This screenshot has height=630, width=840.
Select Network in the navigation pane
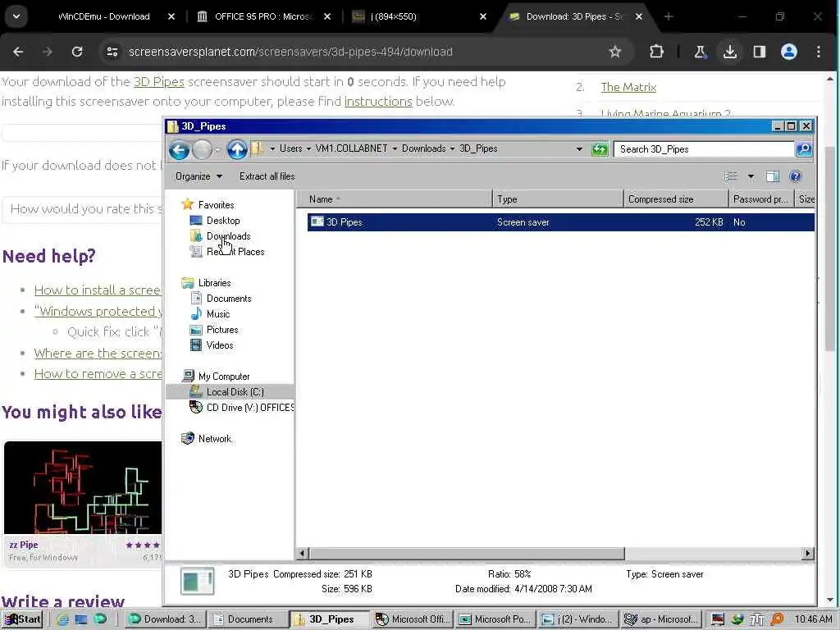[215, 438]
